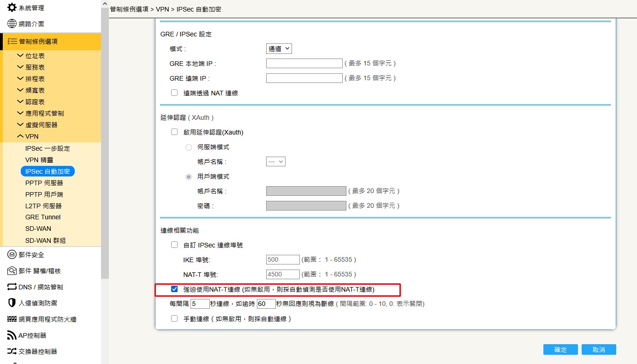Click the 確定 button

560,349
